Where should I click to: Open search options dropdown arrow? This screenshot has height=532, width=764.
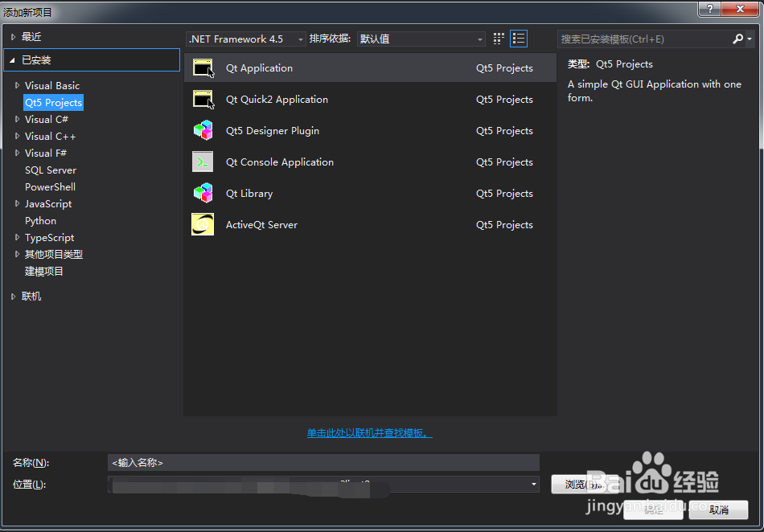[x=750, y=39]
